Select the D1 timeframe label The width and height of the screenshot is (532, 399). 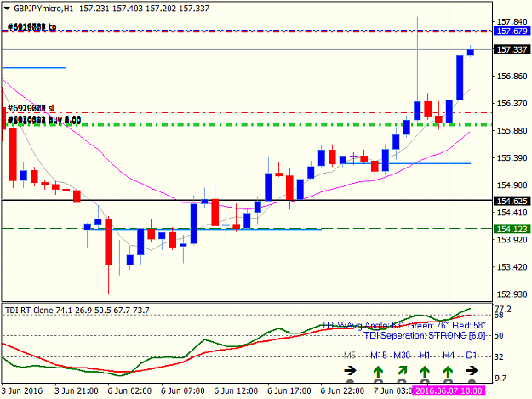[x=472, y=356]
